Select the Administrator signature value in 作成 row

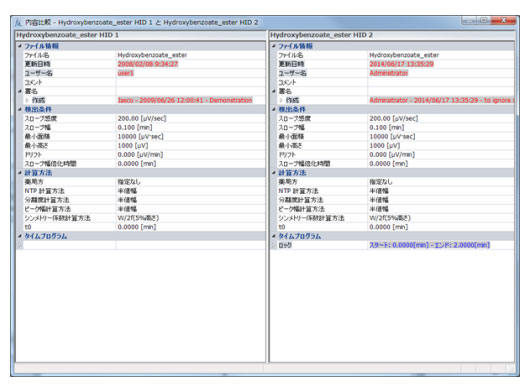point(441,100)
